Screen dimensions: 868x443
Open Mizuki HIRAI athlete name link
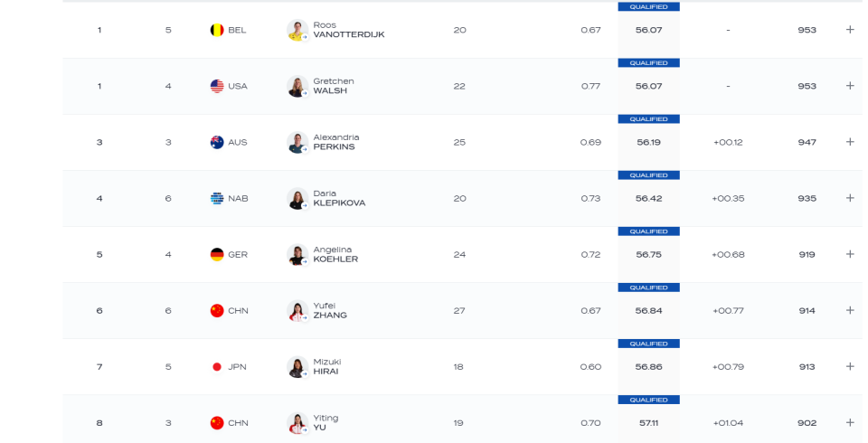click(326, 366)
